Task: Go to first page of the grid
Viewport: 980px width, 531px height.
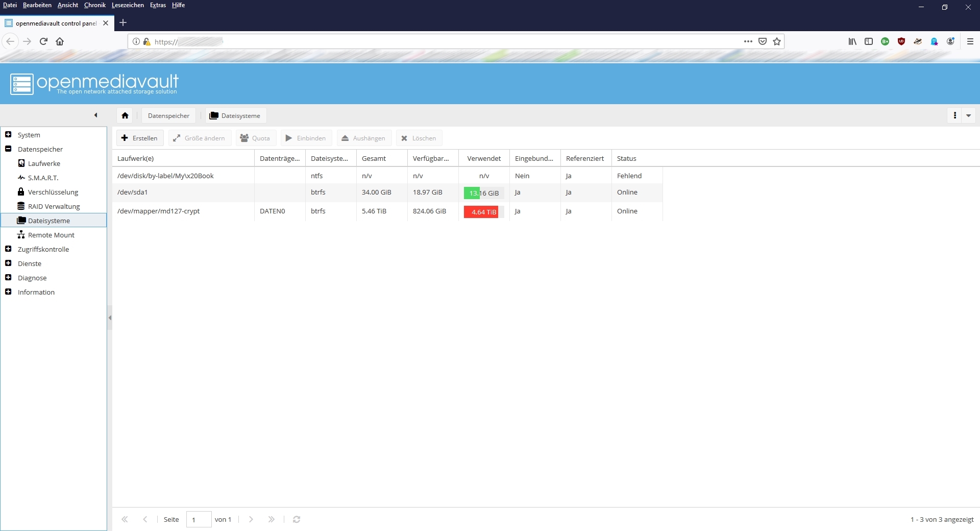Action: click(x=125, y=519)
